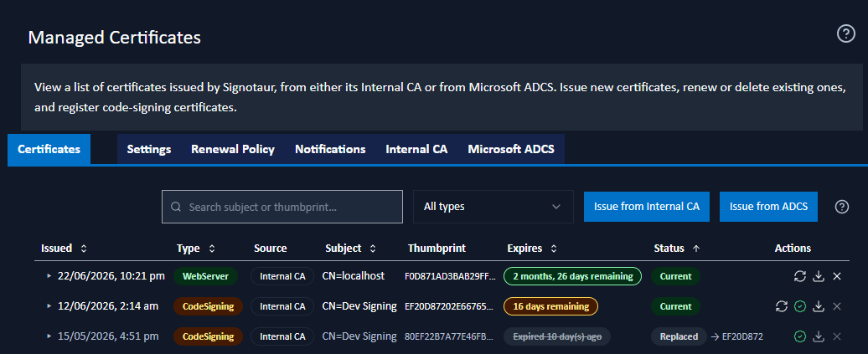The image size is (868, 354).
Task: Click green check icon on 12/06/2026 row
Action: pos(799,305)
